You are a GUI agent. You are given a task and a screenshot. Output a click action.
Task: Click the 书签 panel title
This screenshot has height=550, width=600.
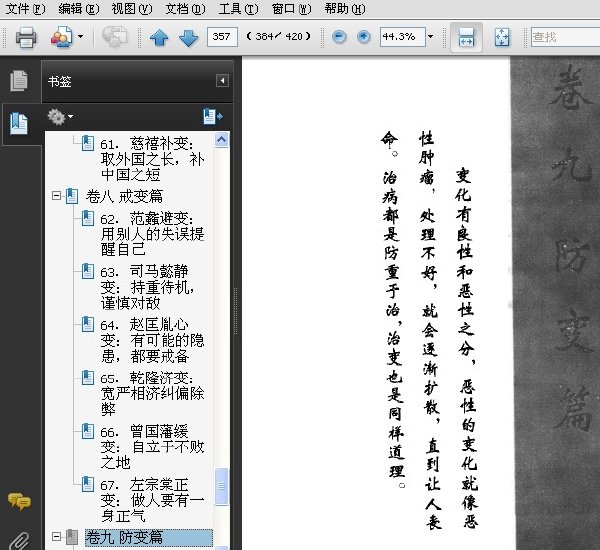click(x=60, y=81)
